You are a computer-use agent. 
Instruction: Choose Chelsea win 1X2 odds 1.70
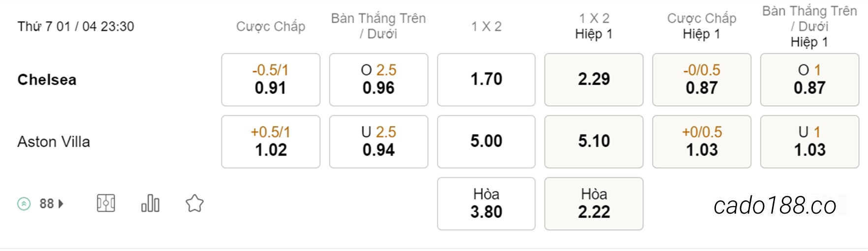tap(486, 80)
